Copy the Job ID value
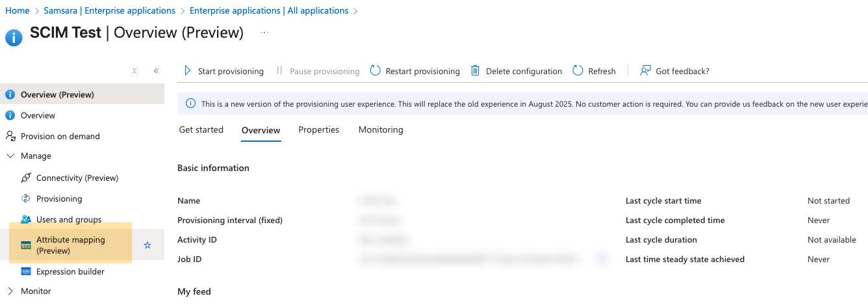Screen dimensions: 868x307 [x=602, y=260]
